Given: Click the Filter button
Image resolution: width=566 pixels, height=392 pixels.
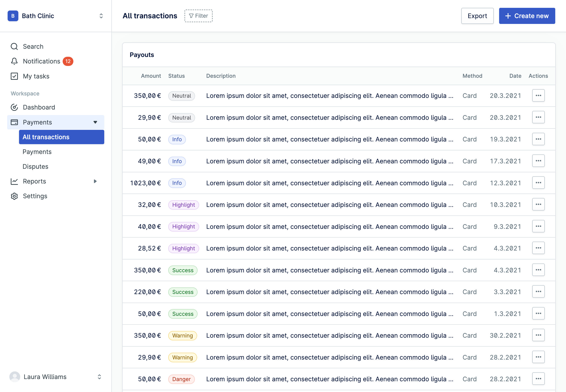Looking at the screenshot, I should [198, 16].
